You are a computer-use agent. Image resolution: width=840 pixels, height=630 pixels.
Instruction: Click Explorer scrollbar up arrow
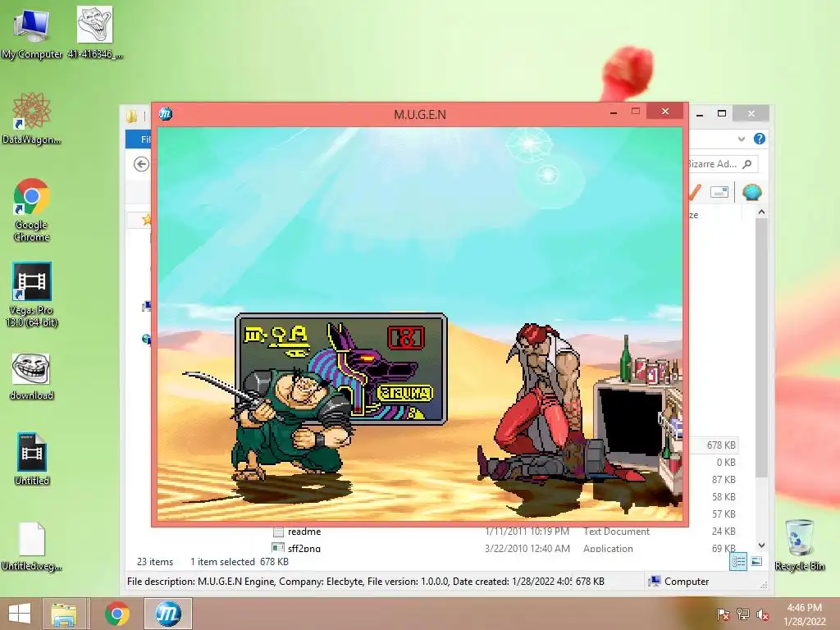[x=761, y=212]
